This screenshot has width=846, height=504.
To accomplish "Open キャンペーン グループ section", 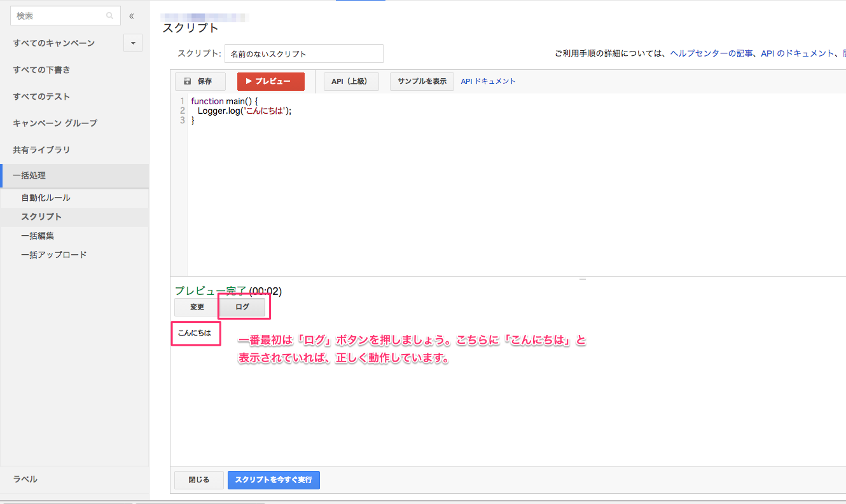I will [55, 123].
